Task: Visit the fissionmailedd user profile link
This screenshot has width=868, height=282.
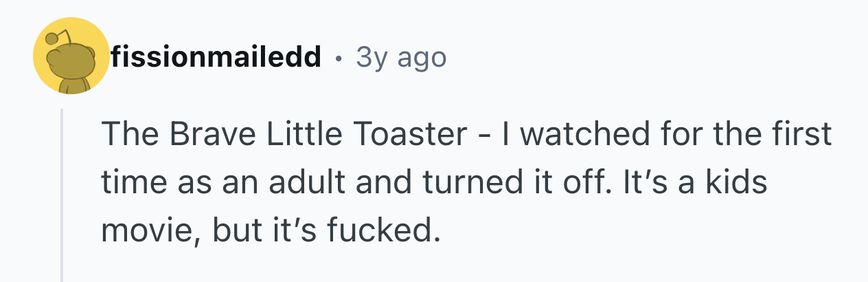Action: tap(216, 57)
